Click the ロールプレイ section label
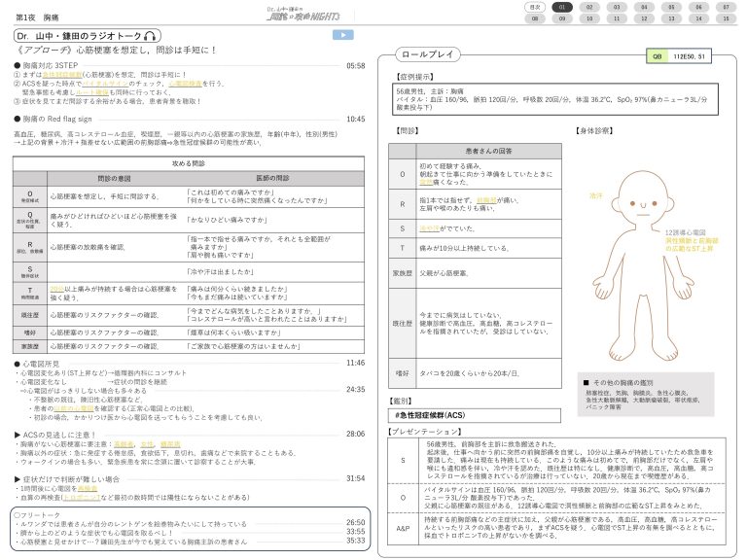The image size is (747, 560). [427, 54]
